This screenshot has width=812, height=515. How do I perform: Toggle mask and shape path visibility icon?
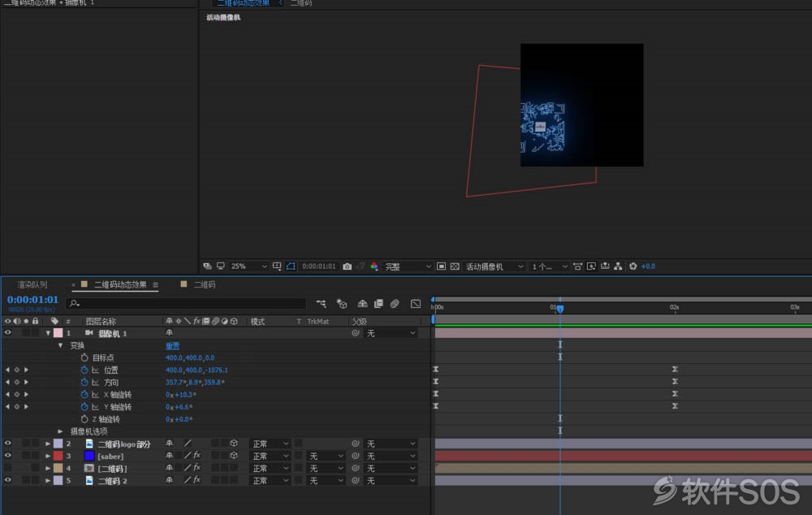coord(291,266)
